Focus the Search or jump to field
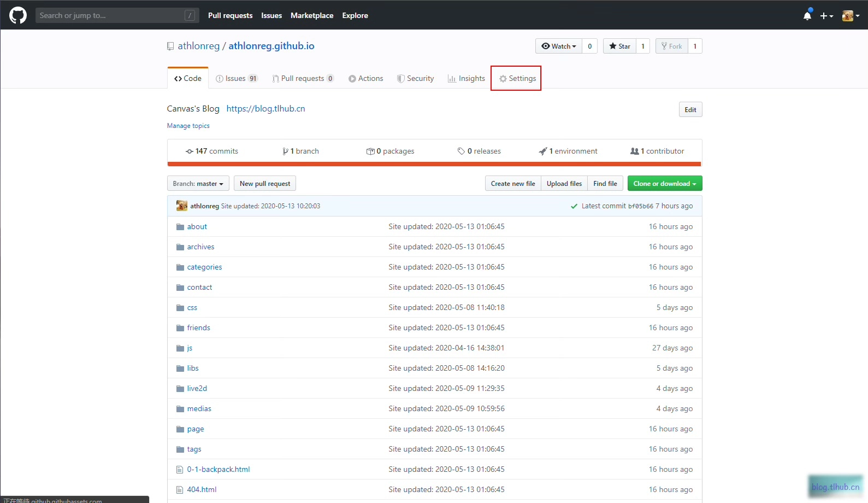This screenshot has height=503, width=868. click(x=116, y=15)
